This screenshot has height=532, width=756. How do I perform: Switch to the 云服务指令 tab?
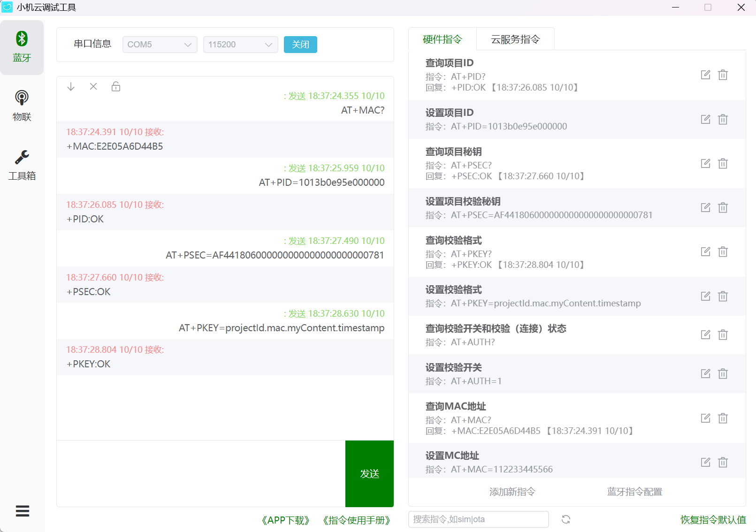(515, 39)
